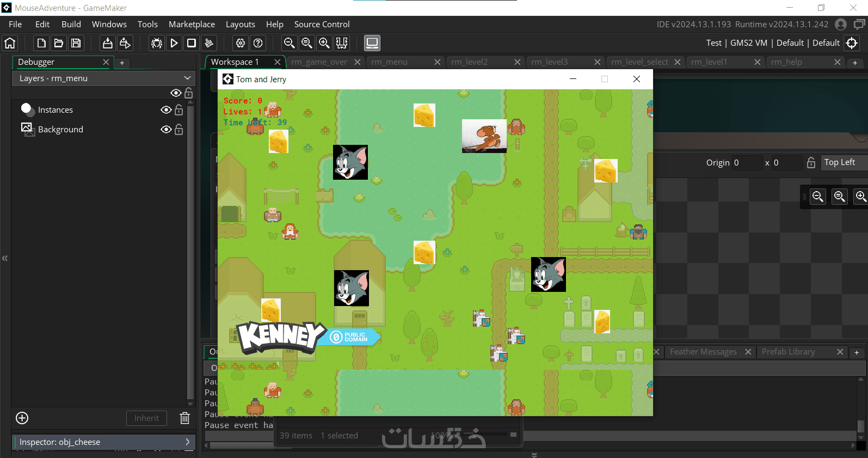Select the Instances layer row
The image size is (868, 458).
(100, 110)
